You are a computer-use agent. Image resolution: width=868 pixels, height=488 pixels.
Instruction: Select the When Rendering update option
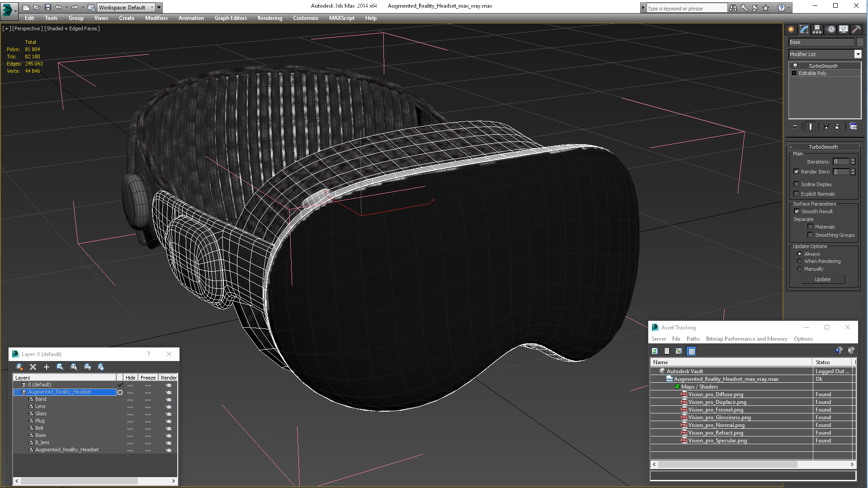coord(799,261)
